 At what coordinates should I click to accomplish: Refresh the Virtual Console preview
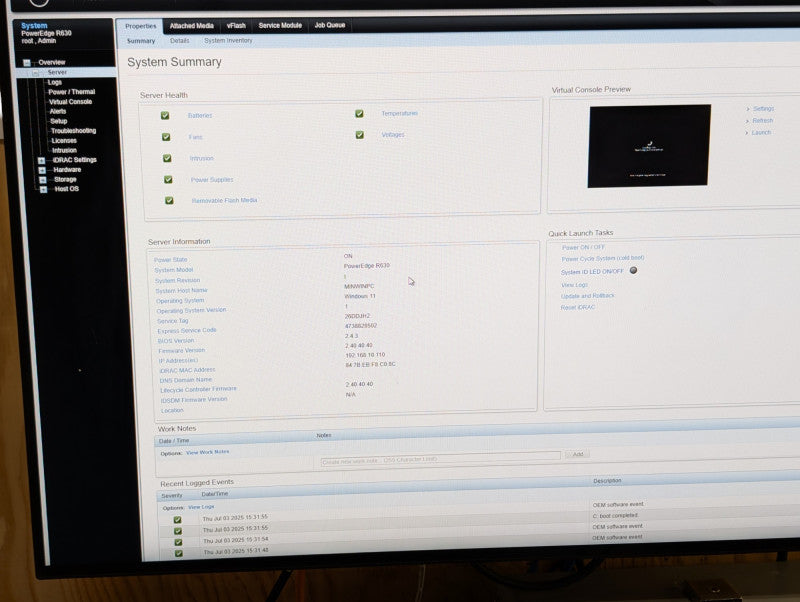tap(762, 121)
